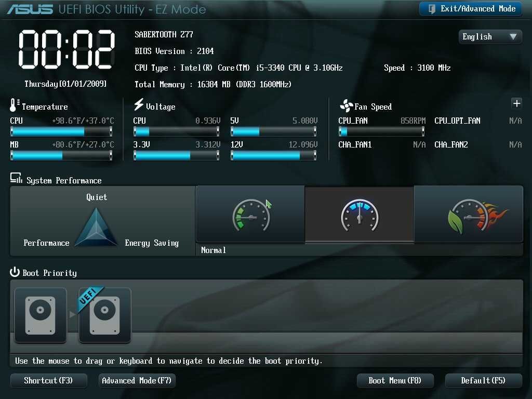Click the Fan Speed fan icon

coord(347,106)
